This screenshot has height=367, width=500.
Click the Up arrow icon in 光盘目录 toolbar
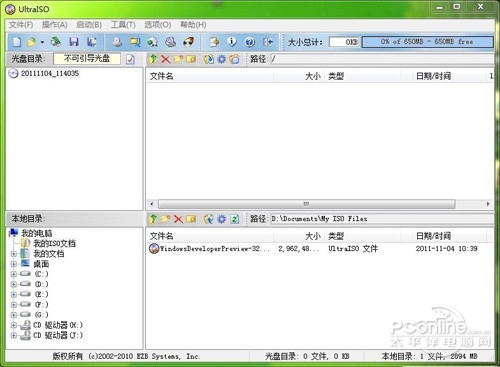tap(153, 59)
